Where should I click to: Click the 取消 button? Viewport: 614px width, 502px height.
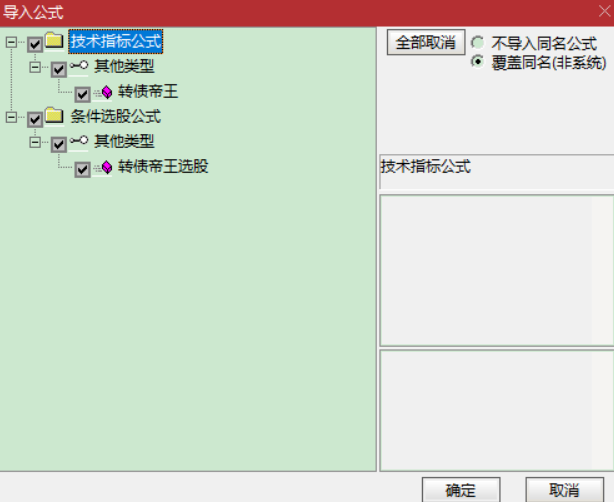pos(564,489)
